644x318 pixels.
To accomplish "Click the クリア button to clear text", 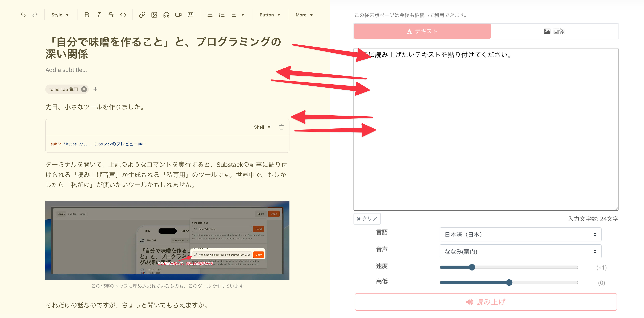I will click(x=367, y=219).
